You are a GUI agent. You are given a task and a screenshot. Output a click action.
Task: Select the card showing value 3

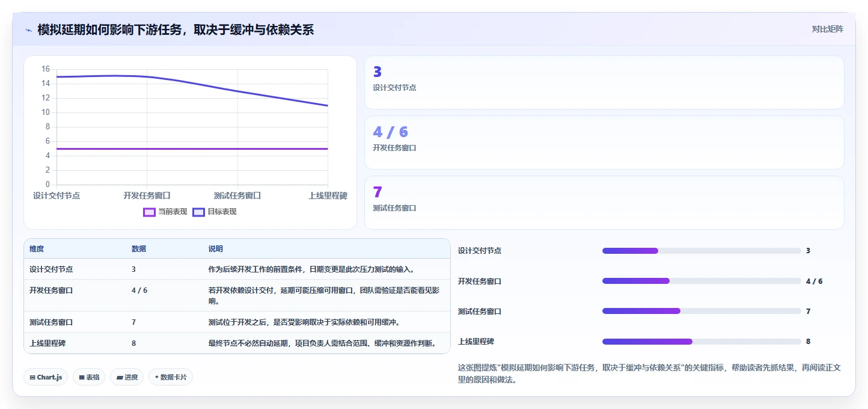pos(604,82)
